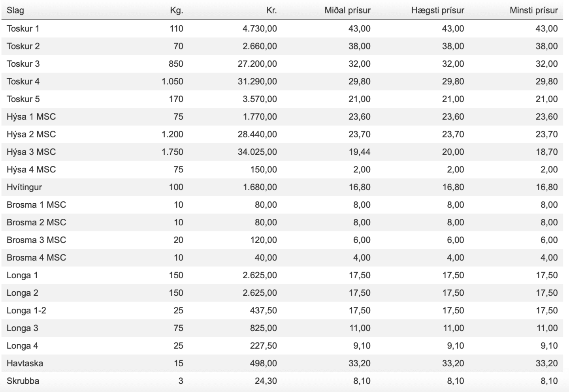This screenshot has width=569, height=392.
Task: Click the Toskur 4 row label
Action: [x=23, y=81]
